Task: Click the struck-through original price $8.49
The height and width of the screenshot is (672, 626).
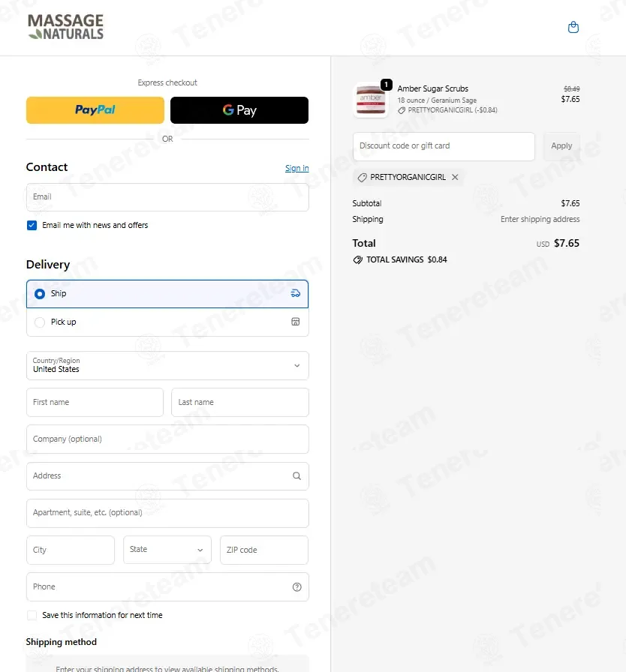Action: click(x=571, y=88)
